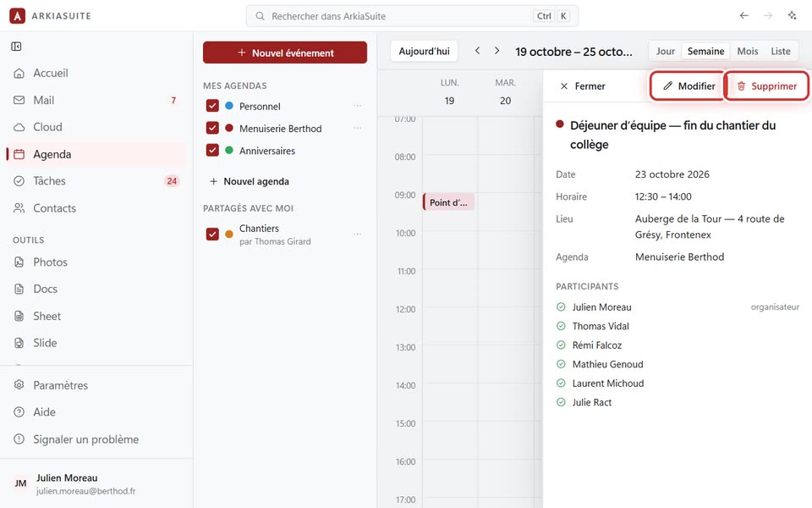Switch to Mois view

coord(747,52)
